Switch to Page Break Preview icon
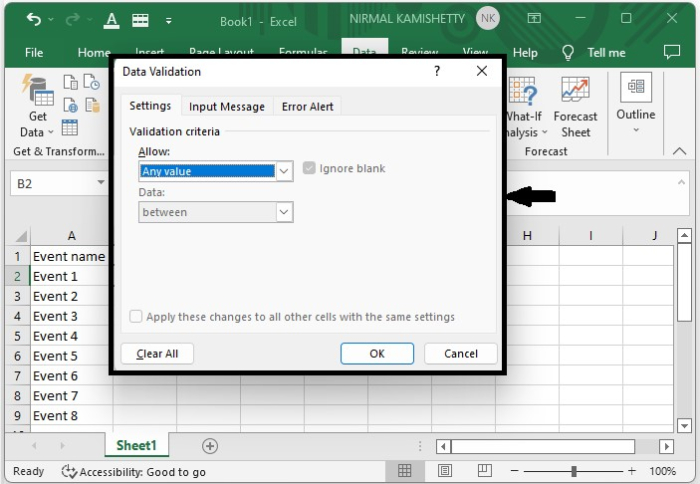This screenshot has height=484, width=700. tap(484, 471)
